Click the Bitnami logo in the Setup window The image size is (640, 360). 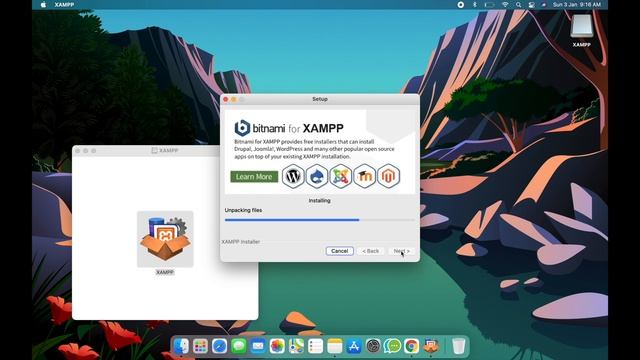pos(242,128)
